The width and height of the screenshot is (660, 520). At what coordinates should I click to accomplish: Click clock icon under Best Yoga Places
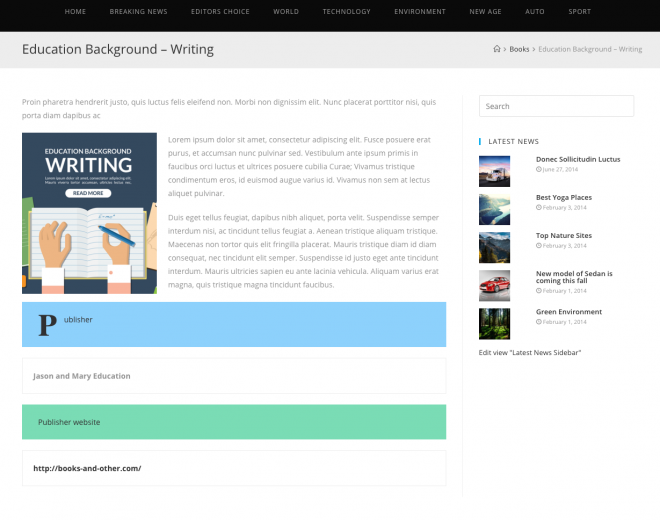click(539, 208)
